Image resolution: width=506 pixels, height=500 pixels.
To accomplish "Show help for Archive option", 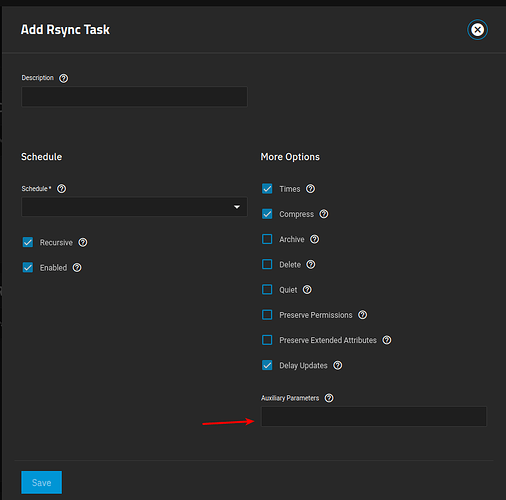I will point(314,239).
